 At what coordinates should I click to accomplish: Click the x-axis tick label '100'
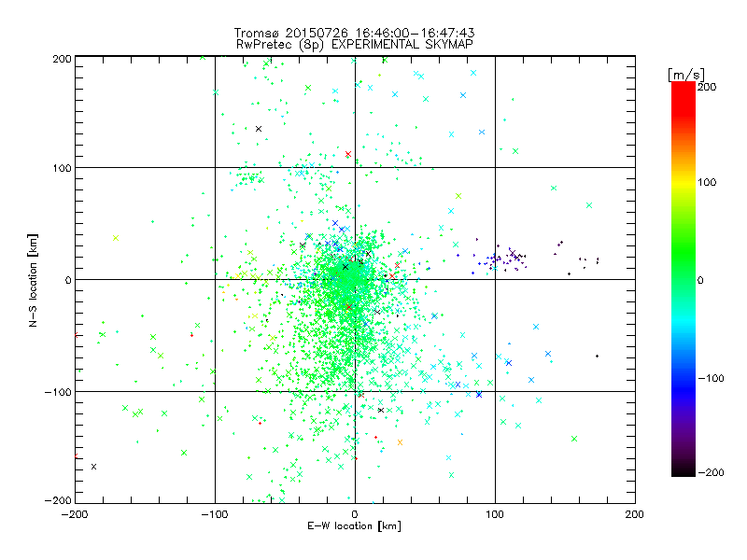495,514
